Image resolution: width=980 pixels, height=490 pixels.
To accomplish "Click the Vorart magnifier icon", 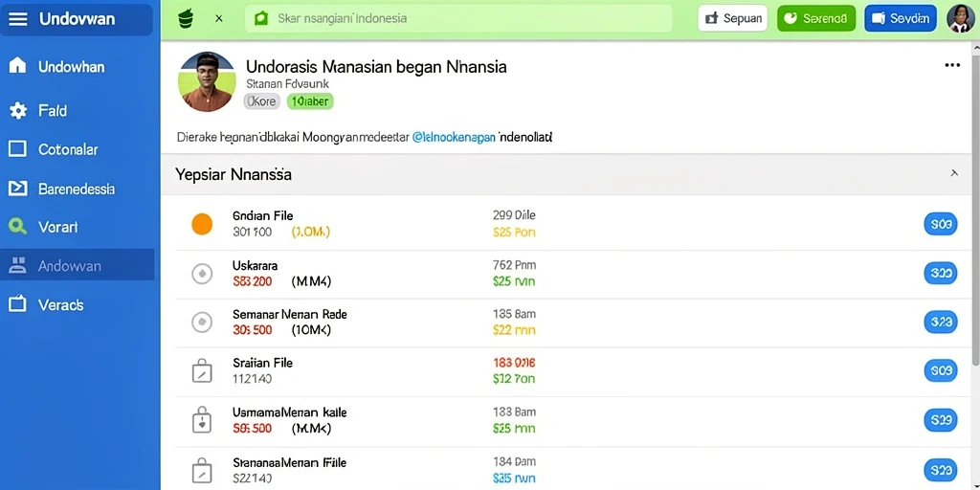I will pyautogui.click(x=17, y=227).
